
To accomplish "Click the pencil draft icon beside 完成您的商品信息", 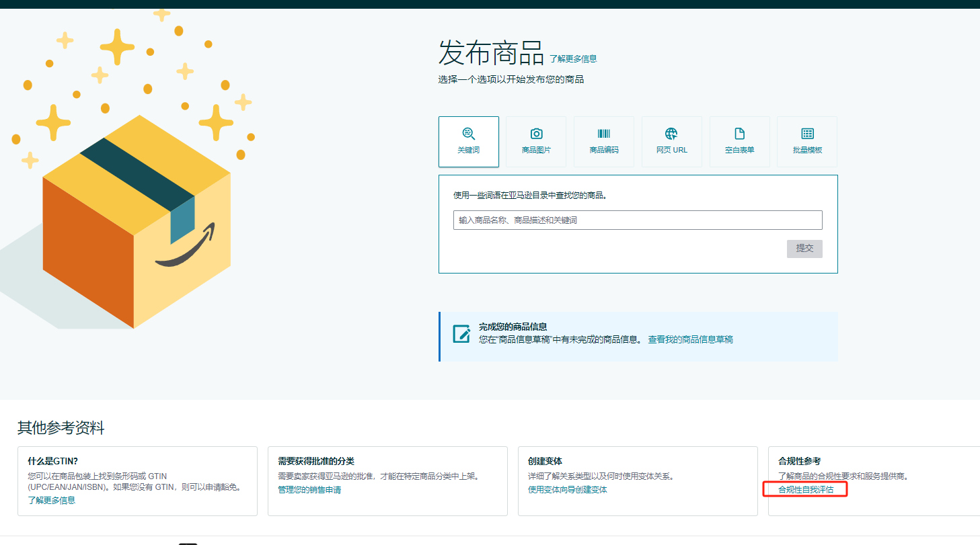I will (x=461, y=334).
